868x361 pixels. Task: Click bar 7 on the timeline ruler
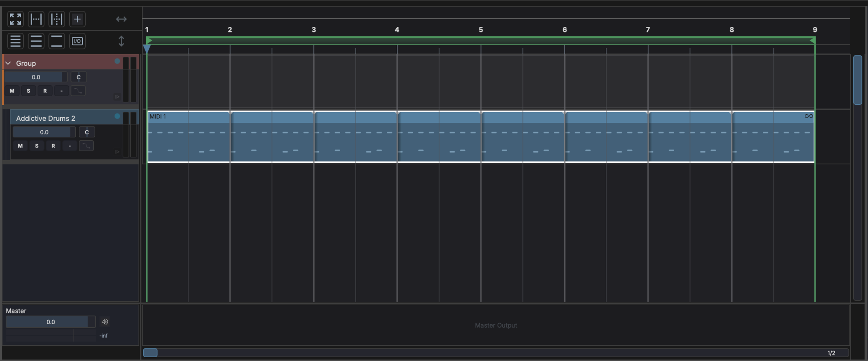648,29
